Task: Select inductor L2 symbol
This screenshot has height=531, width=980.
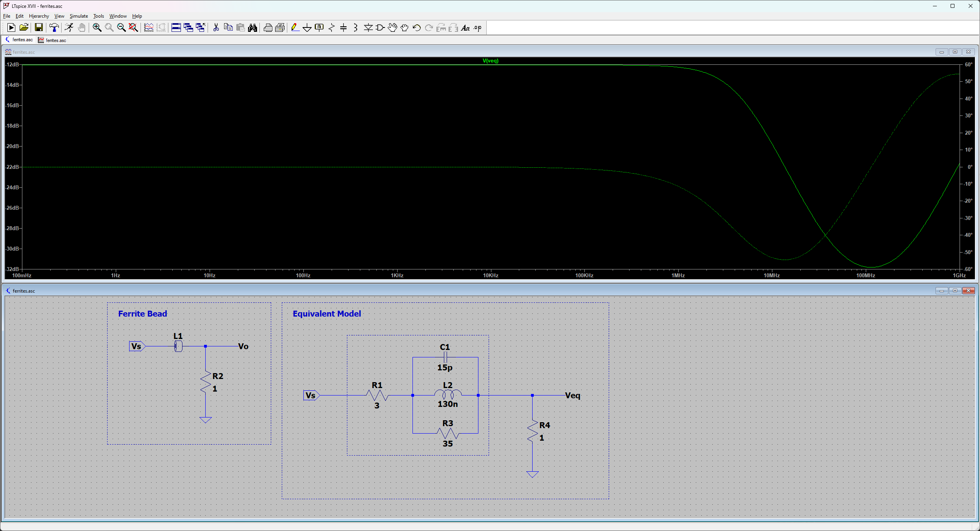Action: click(x=448, y=394)
